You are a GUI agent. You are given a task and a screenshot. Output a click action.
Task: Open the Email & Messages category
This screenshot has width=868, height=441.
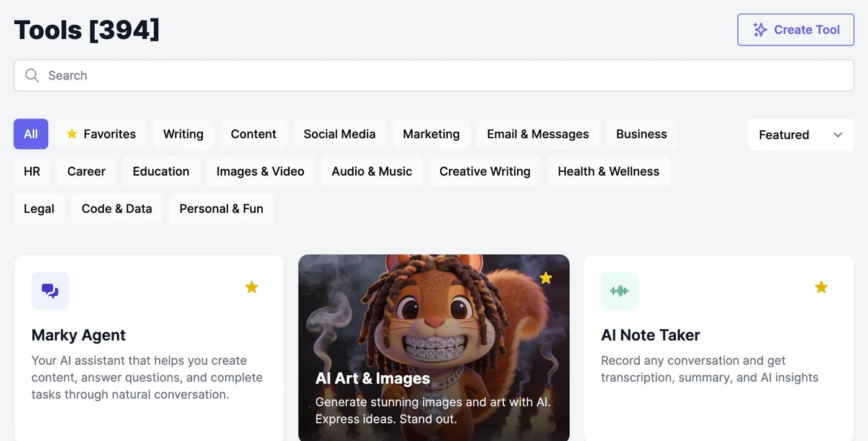538,134
